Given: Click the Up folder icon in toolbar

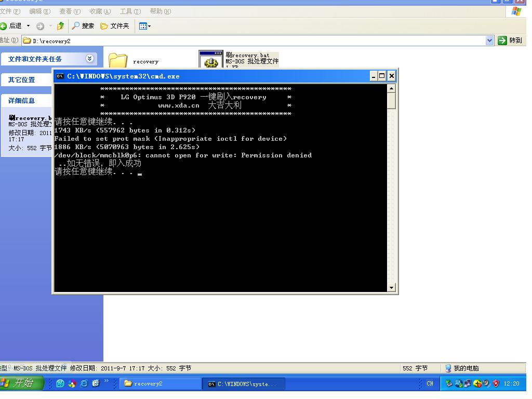Looking at the screenshot, I should pyautogui.click(x=60, y=26).
